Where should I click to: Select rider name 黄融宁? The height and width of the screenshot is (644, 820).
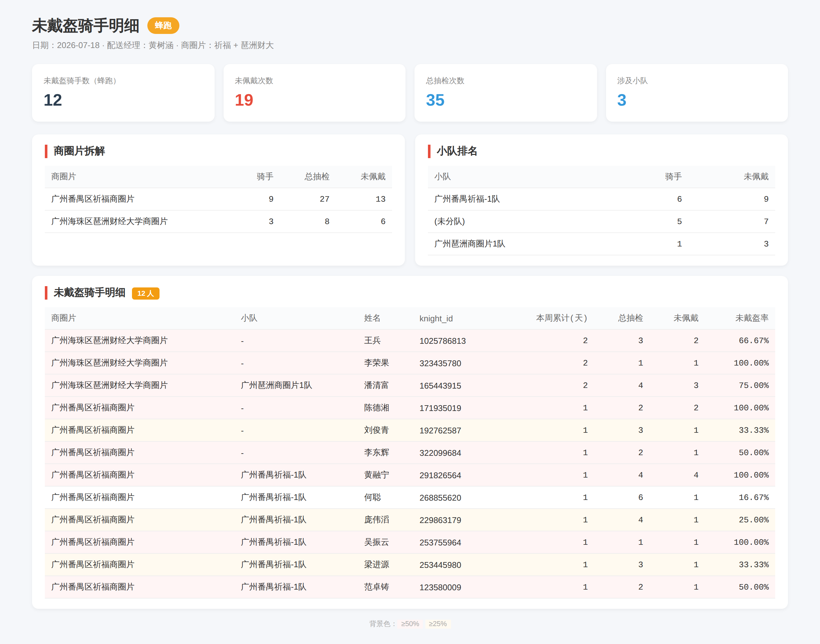376,475
